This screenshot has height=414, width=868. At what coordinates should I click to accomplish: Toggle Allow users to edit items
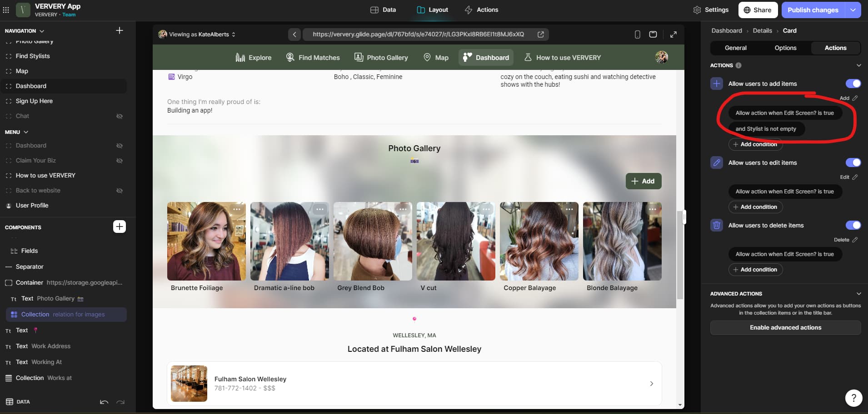point(853,163)
